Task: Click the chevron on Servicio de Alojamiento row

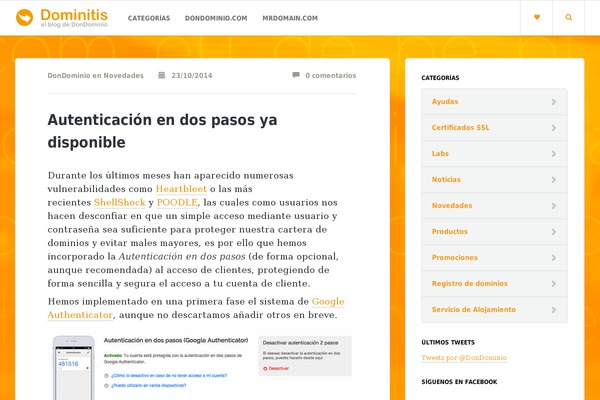Action: [554, 310]
